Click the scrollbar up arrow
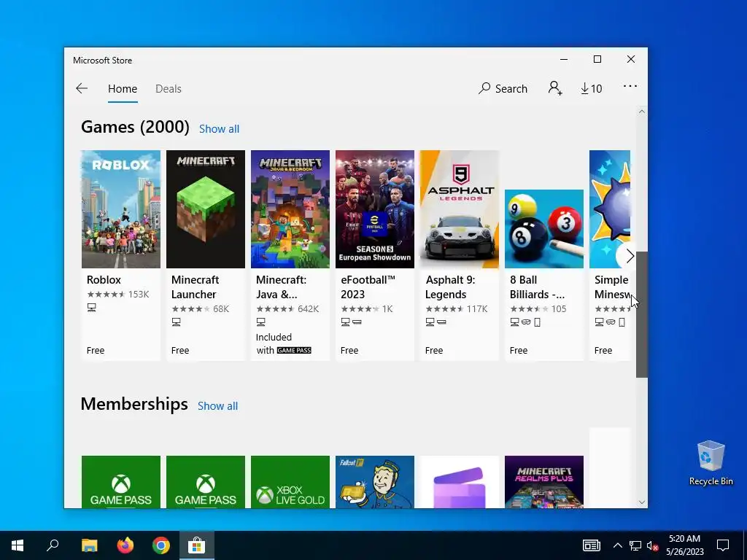The height and width of the screenshot is (560, 747). pos(642,112)
